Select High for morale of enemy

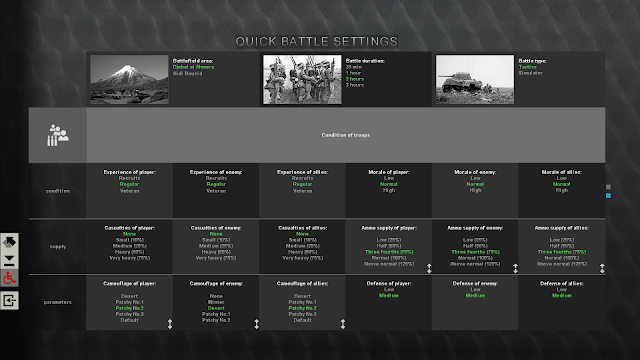click(x=475, y=190)
